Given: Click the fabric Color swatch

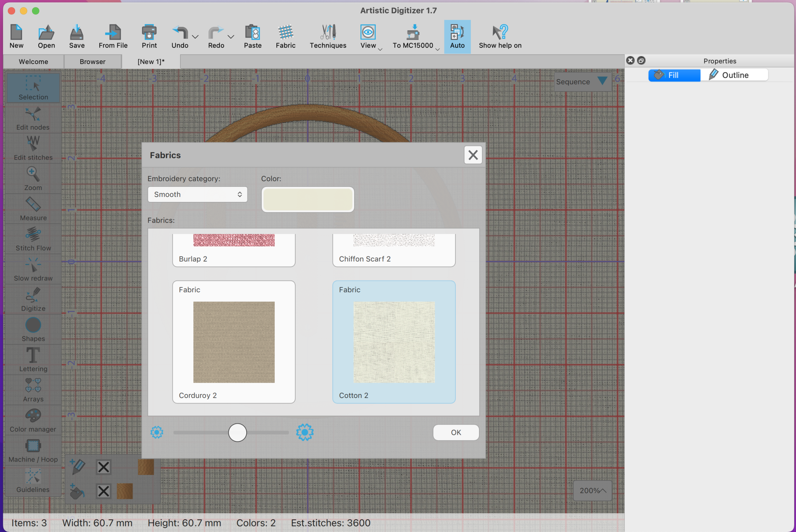Looking at the screenshot, I should [x=308, y=199].
